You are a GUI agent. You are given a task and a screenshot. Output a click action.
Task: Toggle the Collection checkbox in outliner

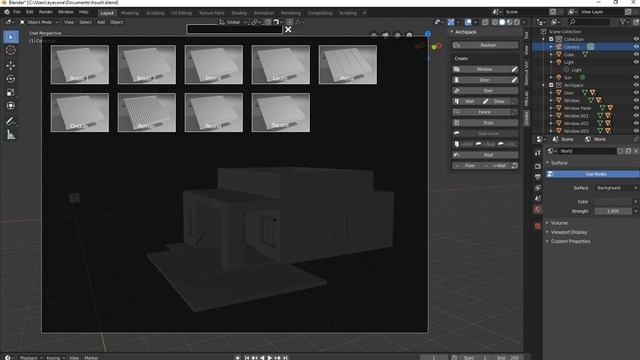tap(551, 39)
